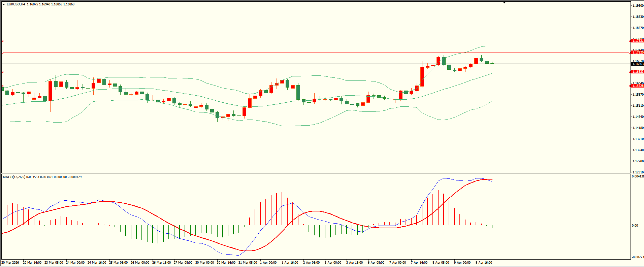Image resolution: width=644 pixels, height=267 pixels.
Task: Click the 1.12780 price scale value
Action: tap(638, 161)
